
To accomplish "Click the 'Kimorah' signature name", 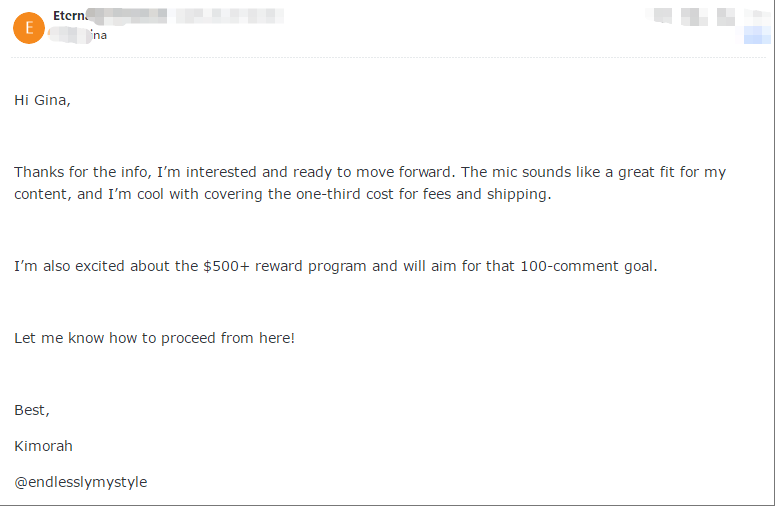I will [x=43, y=446].
